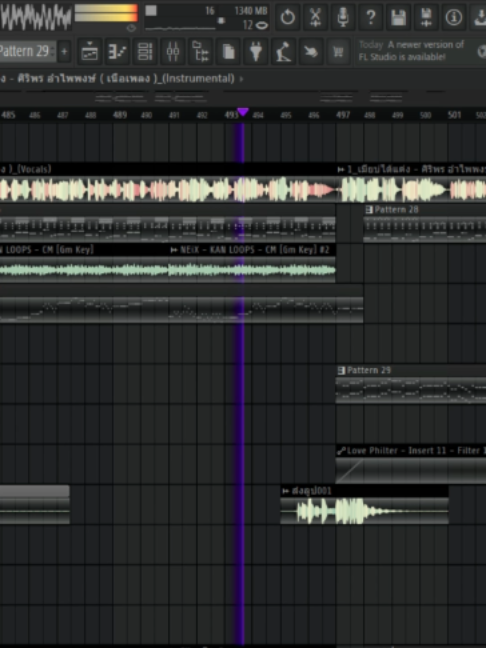Expand the Instrumental breadcrumb arrow
Image resolution: width=486 pixels, height=648 pixels.
(242, 79)
